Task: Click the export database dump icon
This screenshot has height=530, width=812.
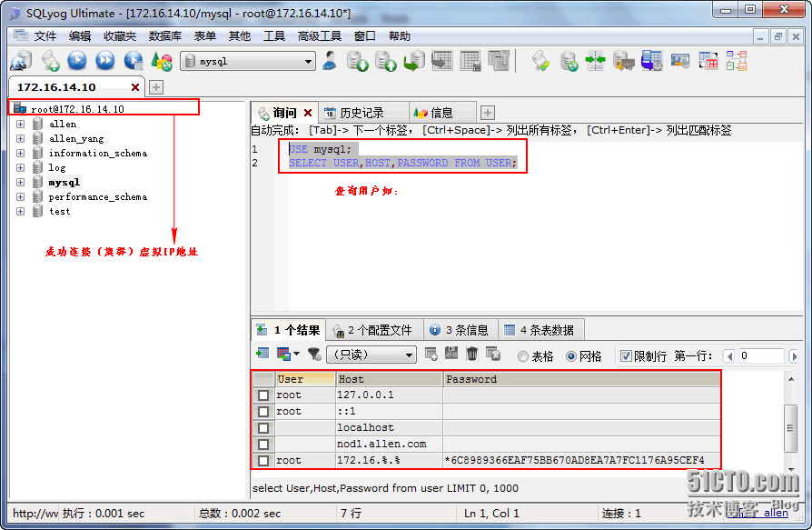Action: click(386, 61)
